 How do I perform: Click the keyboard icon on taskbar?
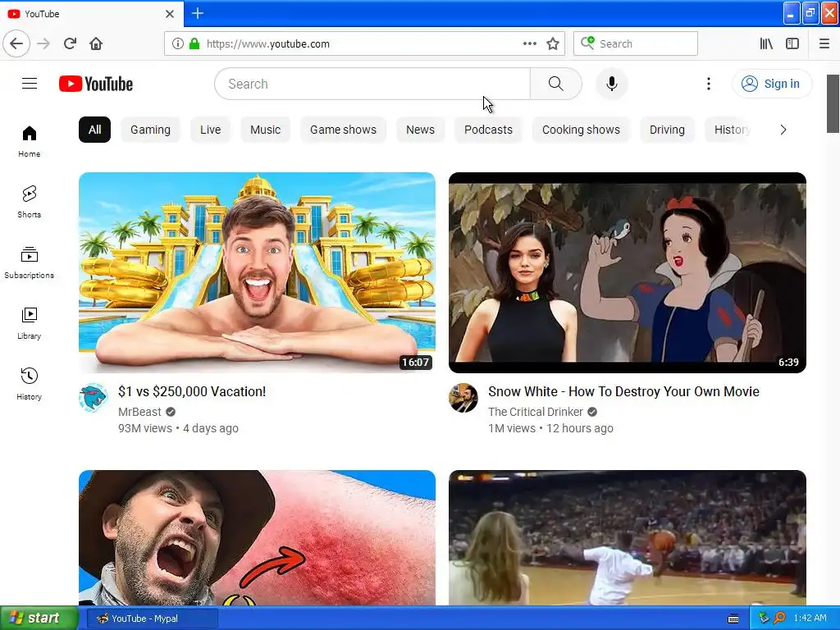coord(733,619)
